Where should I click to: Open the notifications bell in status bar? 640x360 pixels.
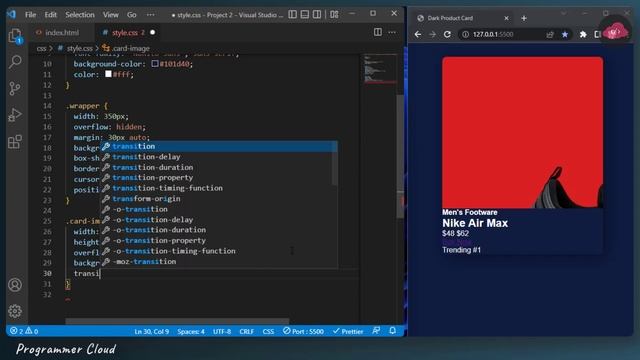point(393,331)
